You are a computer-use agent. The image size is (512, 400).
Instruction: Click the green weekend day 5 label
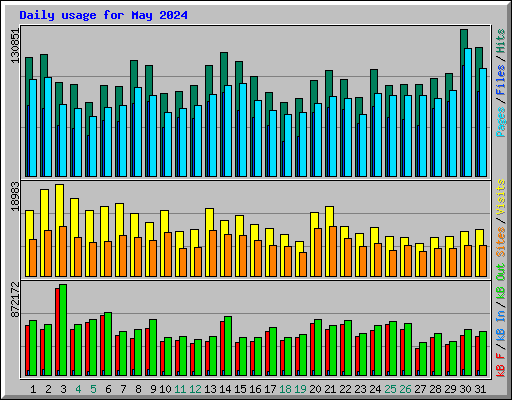(93, 389)
